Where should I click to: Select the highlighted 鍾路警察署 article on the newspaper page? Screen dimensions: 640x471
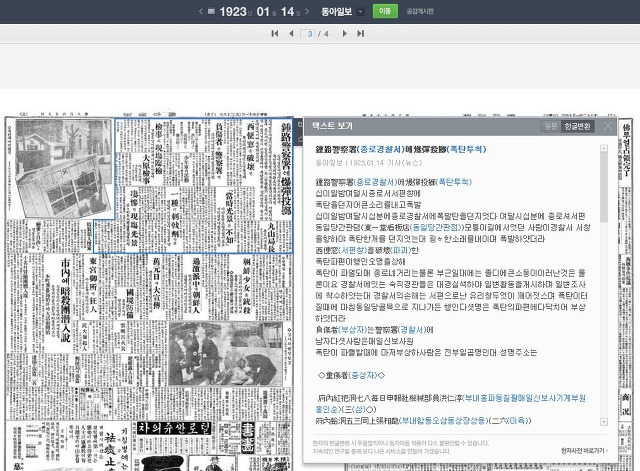click(204, 186)
